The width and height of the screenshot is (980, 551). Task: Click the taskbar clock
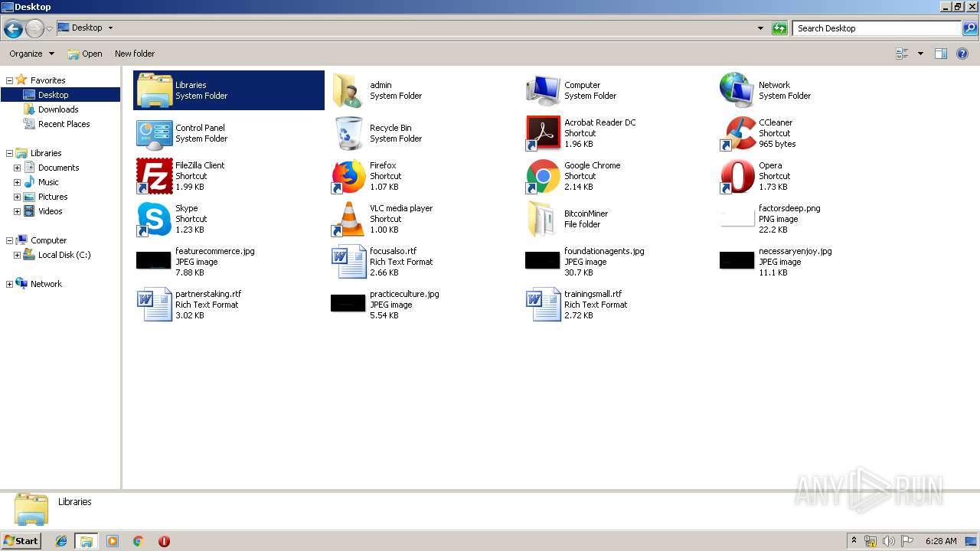point(941,541)
